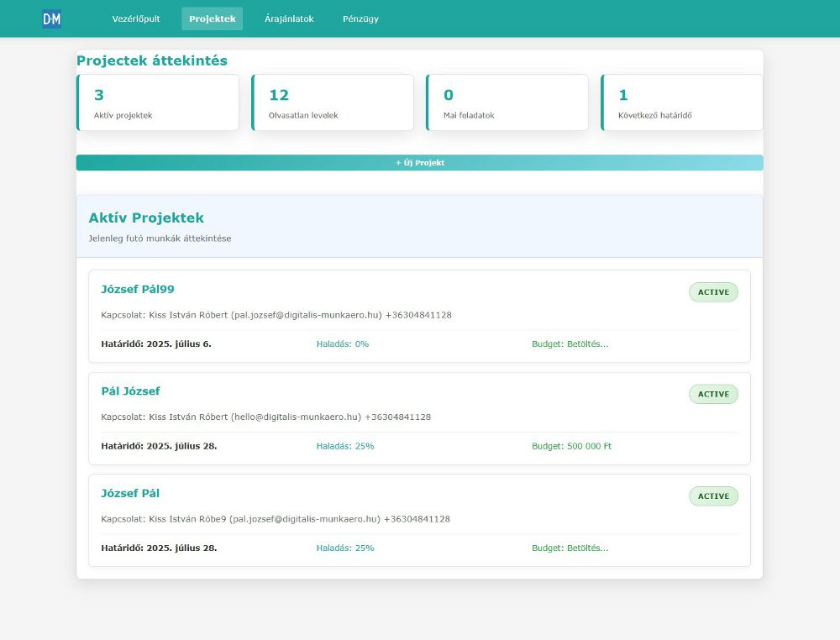Image resolution: width=840 pixels, height=640 pixels.
Task: Open the Következő határidő stat card
Action: [682, 102]
